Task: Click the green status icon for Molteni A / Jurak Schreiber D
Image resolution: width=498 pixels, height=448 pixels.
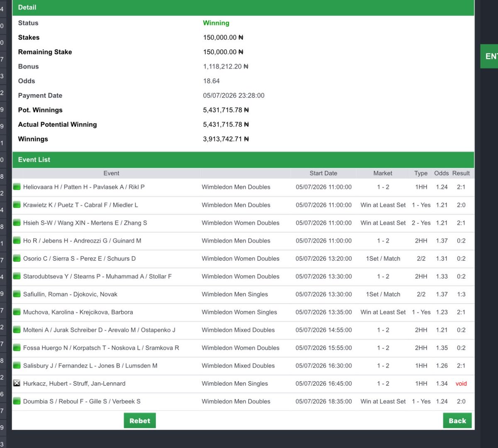Action: pyautogui.click(x=17, y=329)
